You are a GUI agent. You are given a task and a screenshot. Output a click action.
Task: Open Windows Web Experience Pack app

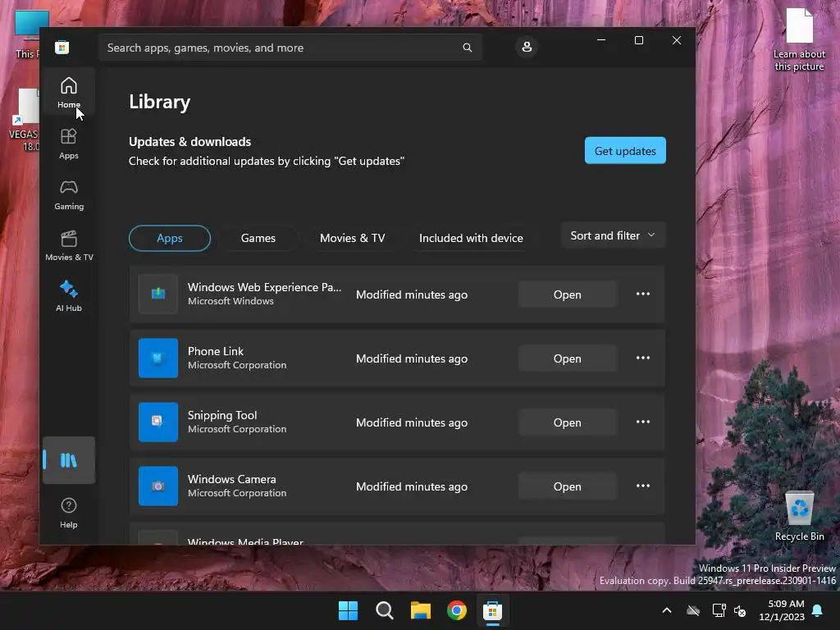(568, 294)
